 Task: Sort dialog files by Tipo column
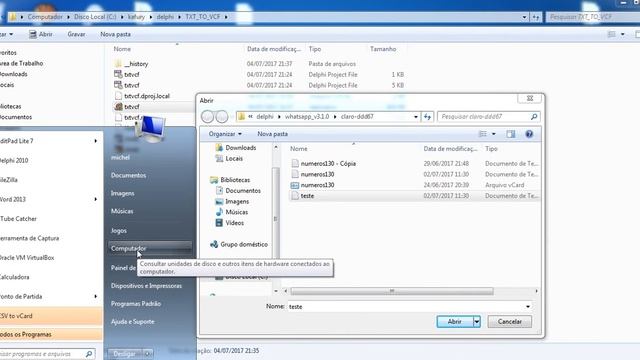coord(491,149)
